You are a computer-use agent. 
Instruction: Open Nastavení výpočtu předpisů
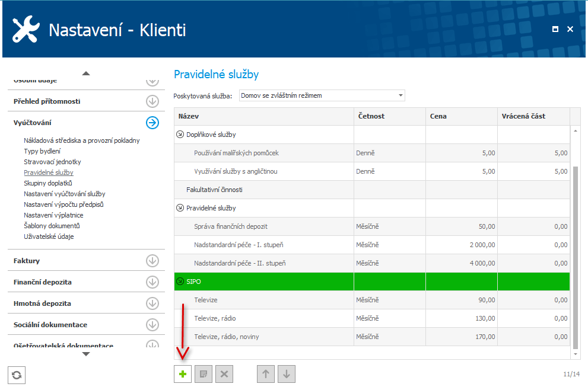point(63,204)
